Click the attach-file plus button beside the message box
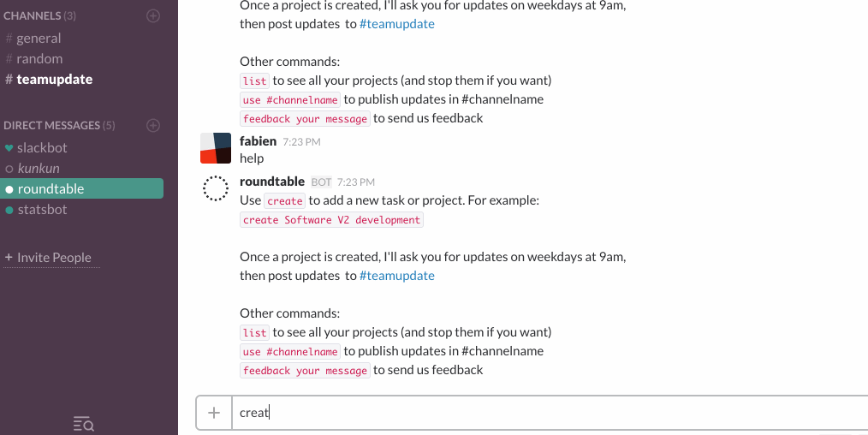The image size is (868, 435). [214, 413]
